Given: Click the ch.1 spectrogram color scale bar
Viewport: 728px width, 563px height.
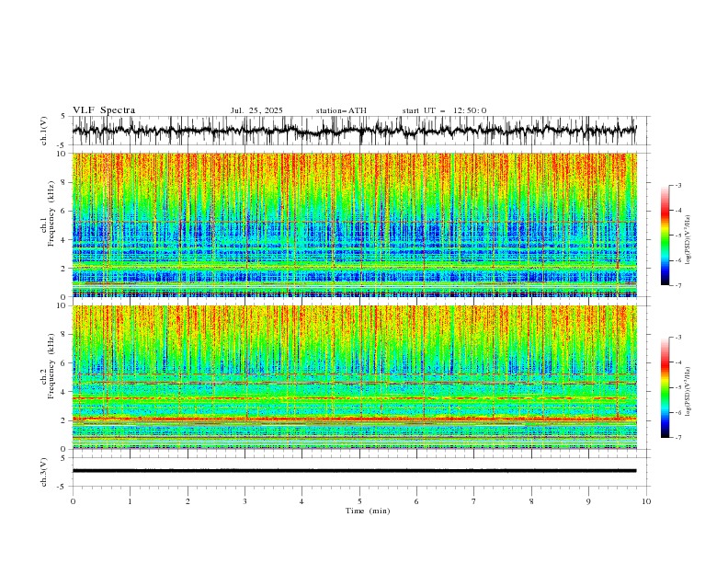Looking at the screenshot, I should (665, 236).
